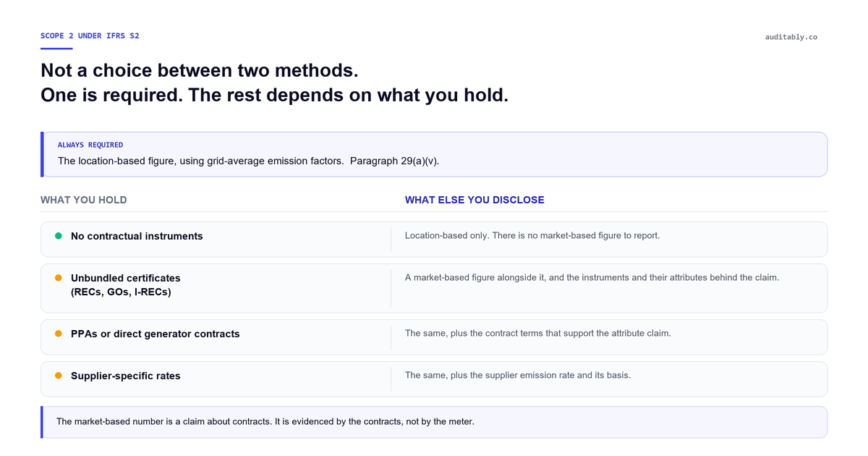Click the line 'One is required. The rest depends on what you hold.'
Screen dimensions: 868x456
click(x=274, y=96)
